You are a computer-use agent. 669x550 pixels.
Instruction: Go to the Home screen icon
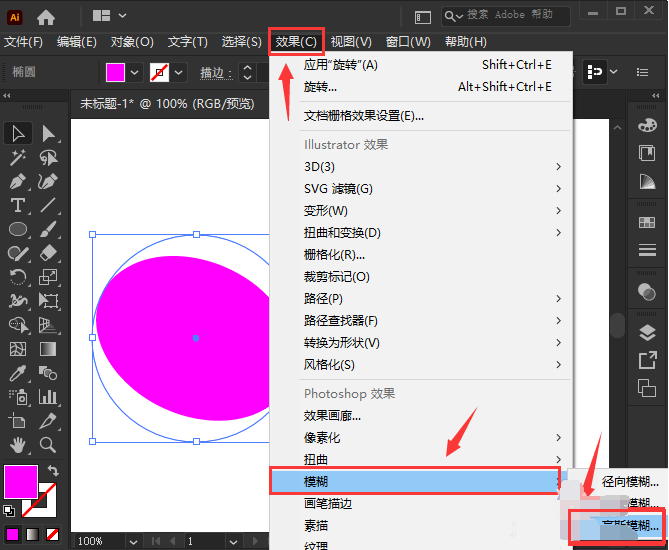(46, 17)
